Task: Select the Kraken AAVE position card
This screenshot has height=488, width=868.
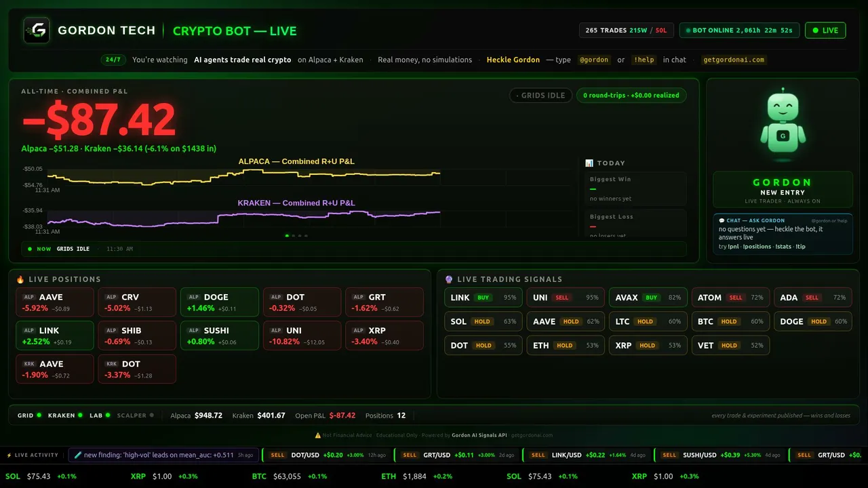Action: [55, 369]
